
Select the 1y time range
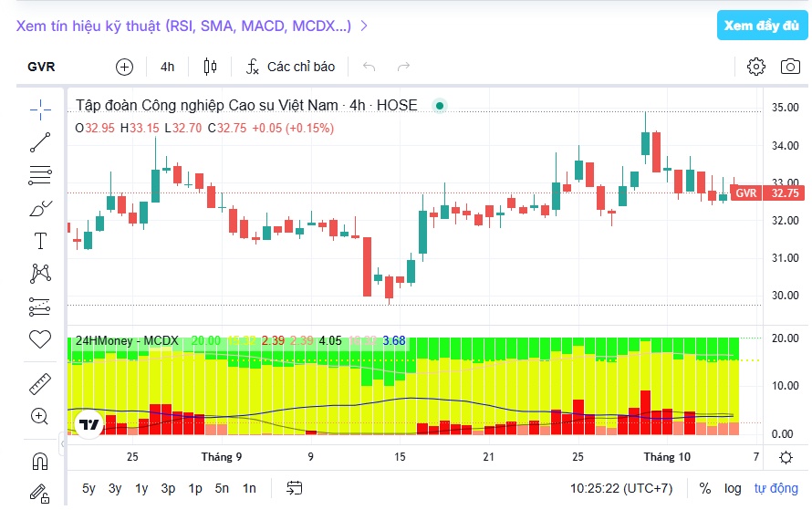(x=141, y=488)
